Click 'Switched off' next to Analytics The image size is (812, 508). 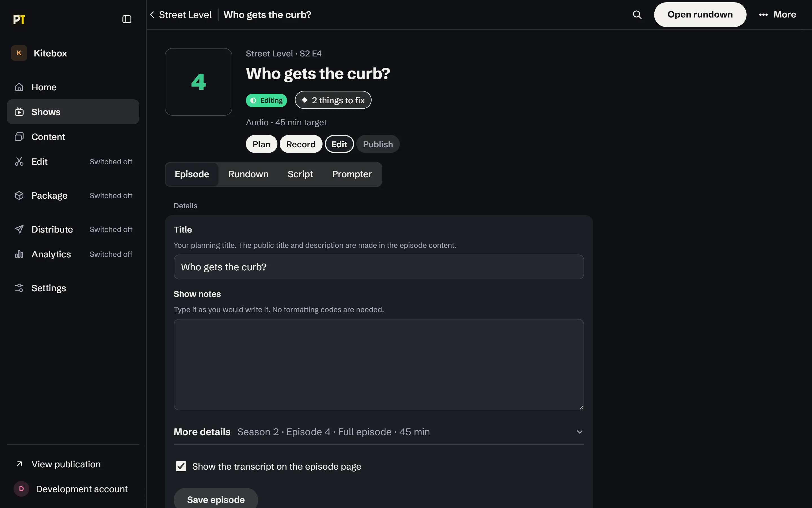[111, 254]
